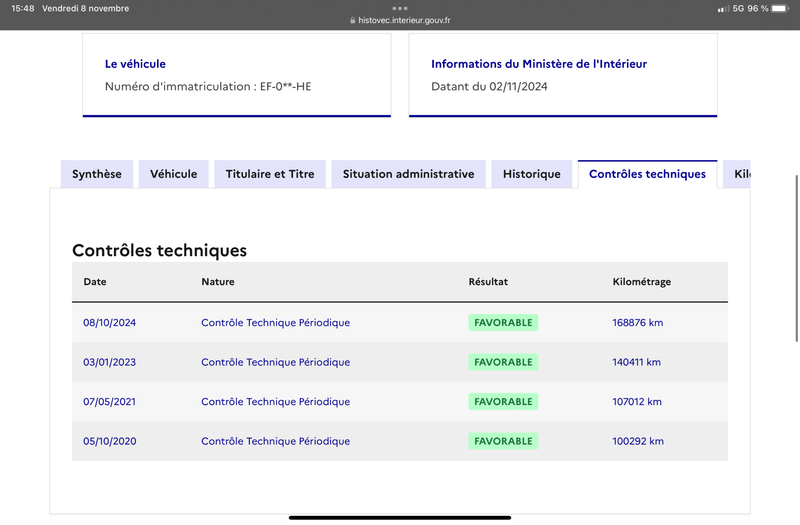Tap the histovec.interieur.gouv.fr address bar

pyautogui.click(x=404, y=20)
